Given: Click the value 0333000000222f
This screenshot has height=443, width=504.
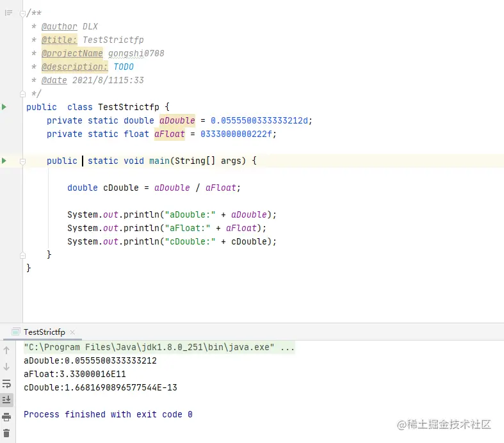Looking at the screenshot, I should pyautogui.click(x=236, y=134).
